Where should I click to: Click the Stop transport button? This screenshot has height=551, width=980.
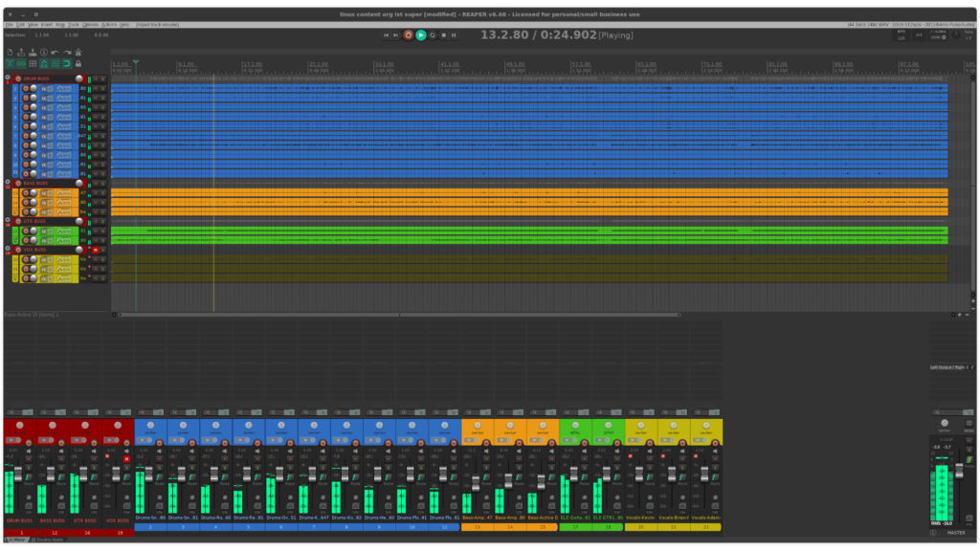[443, 35]
